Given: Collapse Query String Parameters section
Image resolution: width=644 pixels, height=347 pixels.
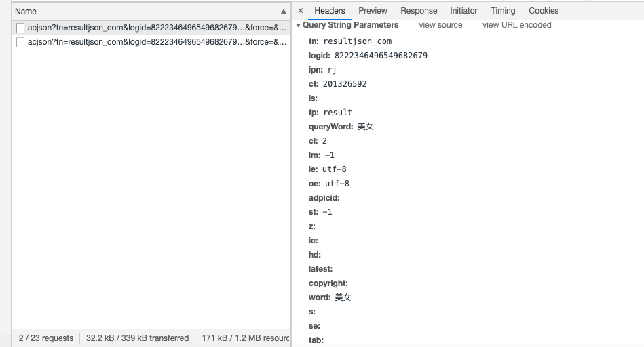Looking at the screenshot, I should tap(298, 26).
